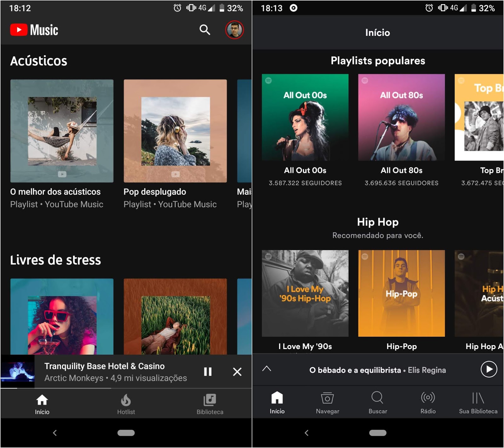This screenshot has width=504, height=448.
Task: Tap Recomendado para você subtitle
Action: pyautogui.click(x=378, y=236)
